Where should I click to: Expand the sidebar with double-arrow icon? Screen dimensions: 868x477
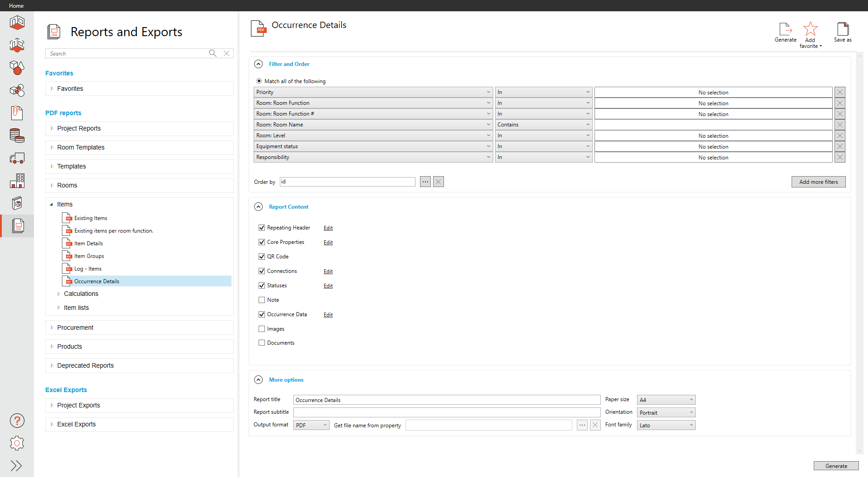click(x=16, y=466)
